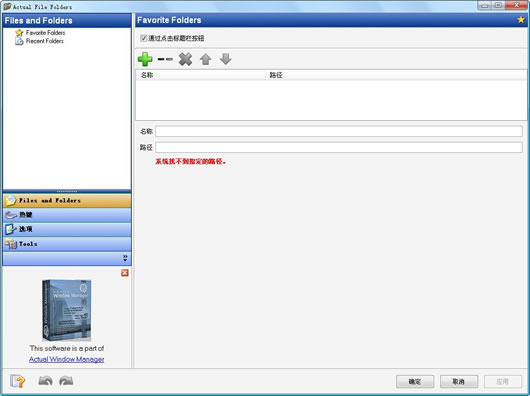Click the 应用 apply button
530x396 pixels.
[503, 381]
